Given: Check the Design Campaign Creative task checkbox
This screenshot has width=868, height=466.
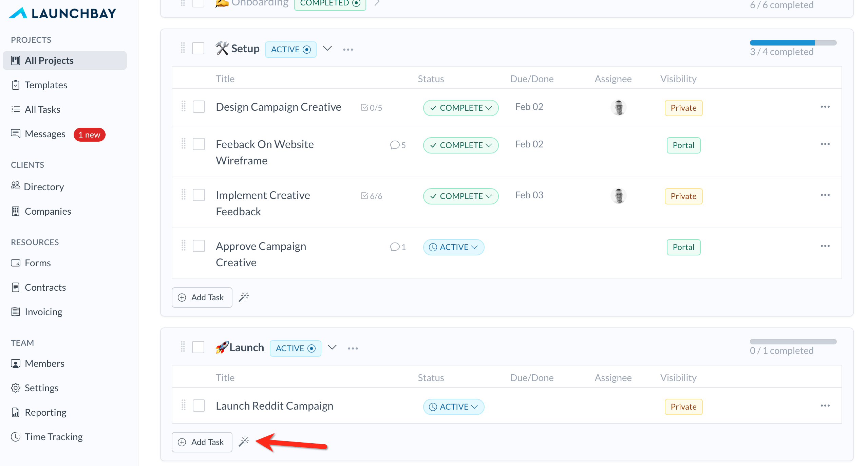Looking at the screenshot, I should 199,107.
